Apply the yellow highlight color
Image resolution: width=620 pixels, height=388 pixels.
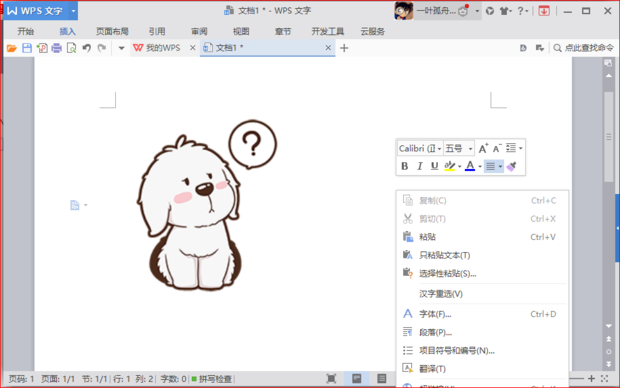tap(450, 166)
